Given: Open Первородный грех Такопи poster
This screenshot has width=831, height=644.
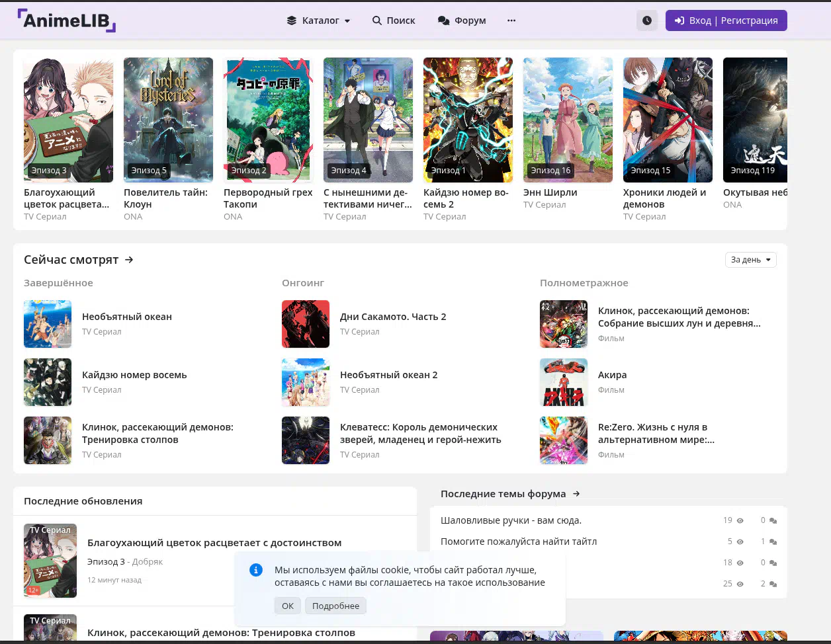Looking at the screenshot, I should point(268,120).
